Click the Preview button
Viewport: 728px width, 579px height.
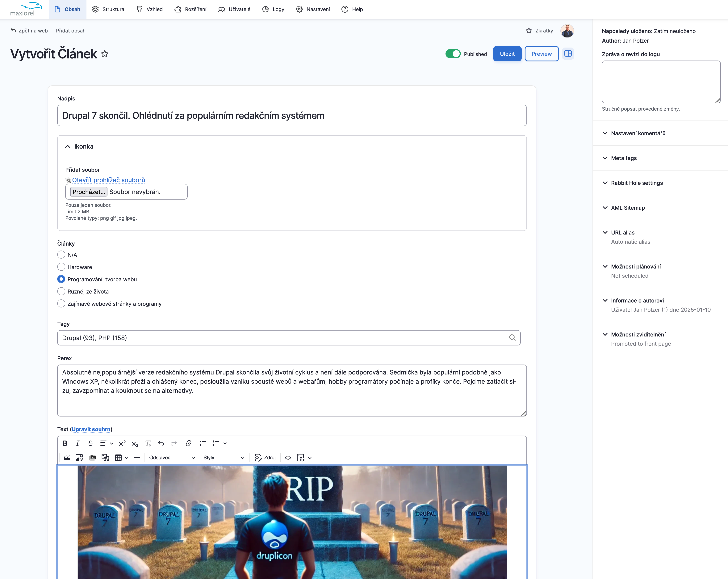(x=542, y=54)
